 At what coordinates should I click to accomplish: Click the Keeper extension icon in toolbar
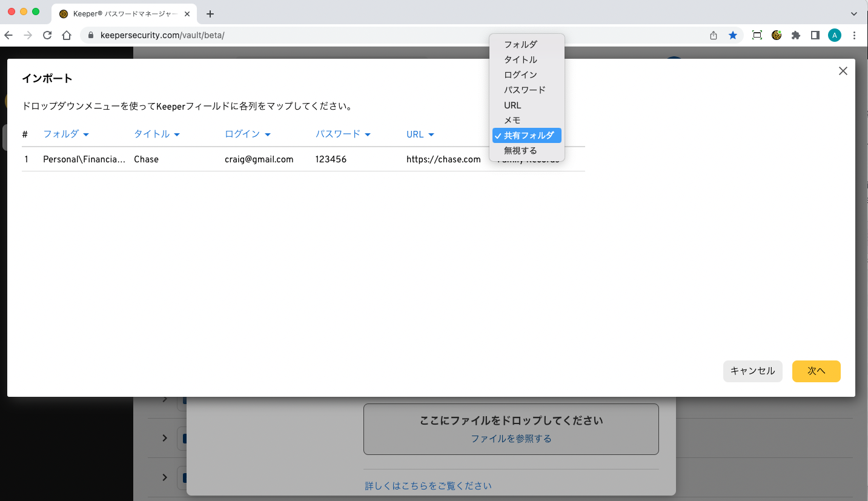[777, 35]
